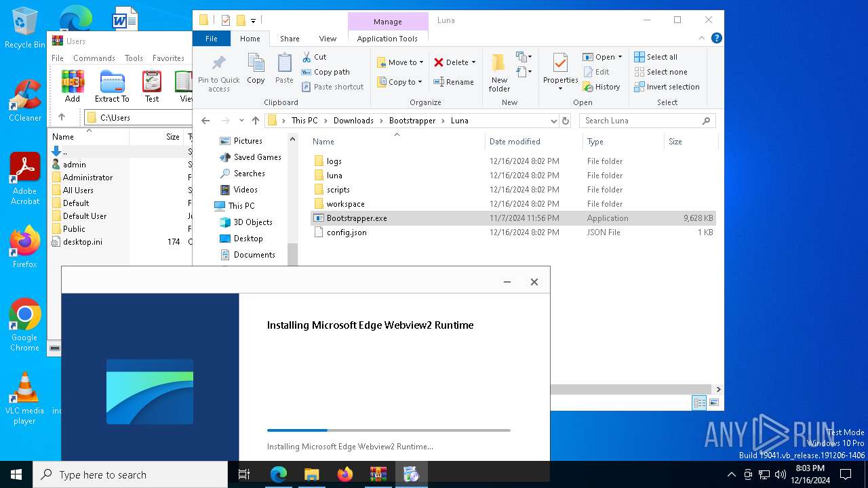Open CCleaner desktop icon
Viewport: 868px width, 488px height.
click(x=24, y=100)
